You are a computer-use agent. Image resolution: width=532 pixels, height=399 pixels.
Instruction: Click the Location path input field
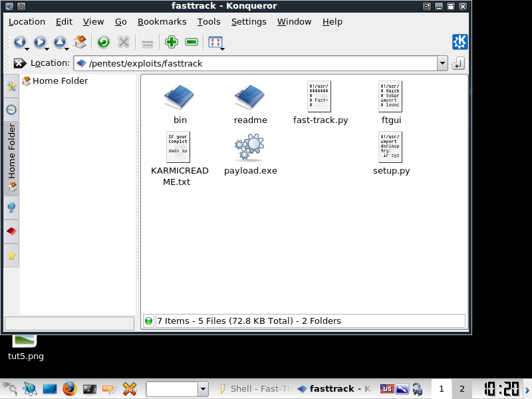pyautogui.click(x=255, y=63)
